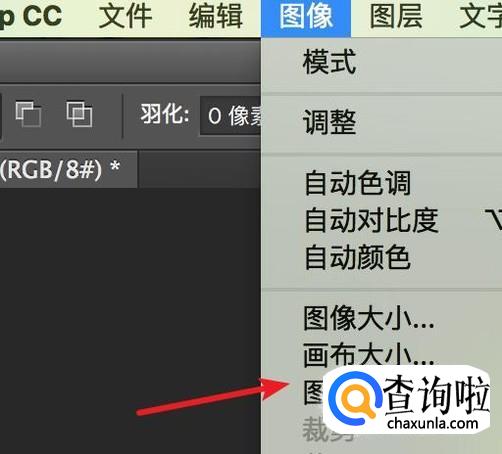Choose 自动对比度 from the menu
The image size is (502, 454).
(382, 220)
